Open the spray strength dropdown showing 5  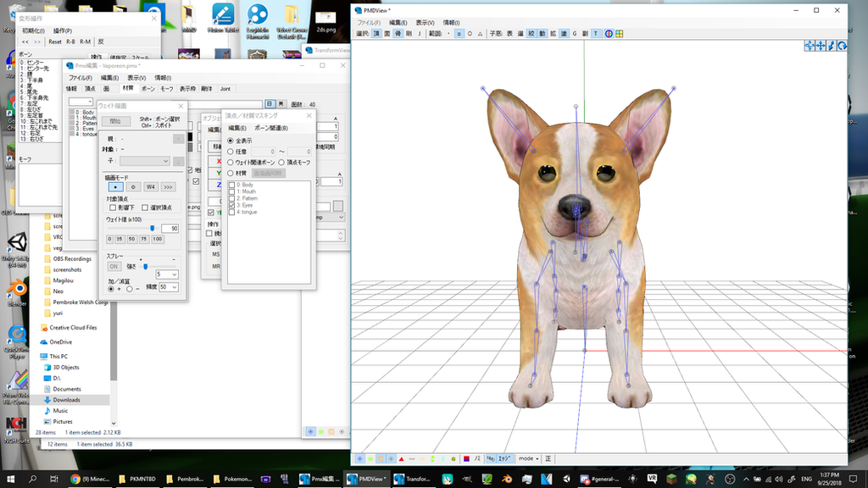[167, 274]
